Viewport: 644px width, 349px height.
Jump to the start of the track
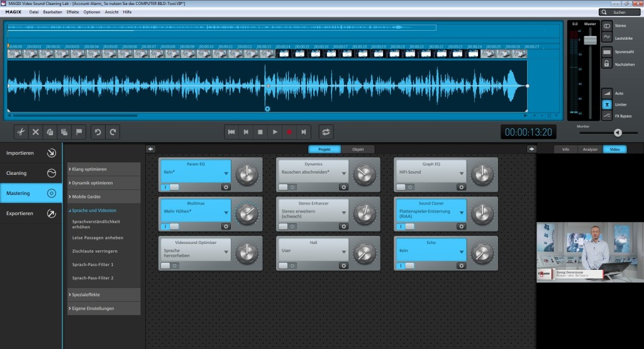231,132
